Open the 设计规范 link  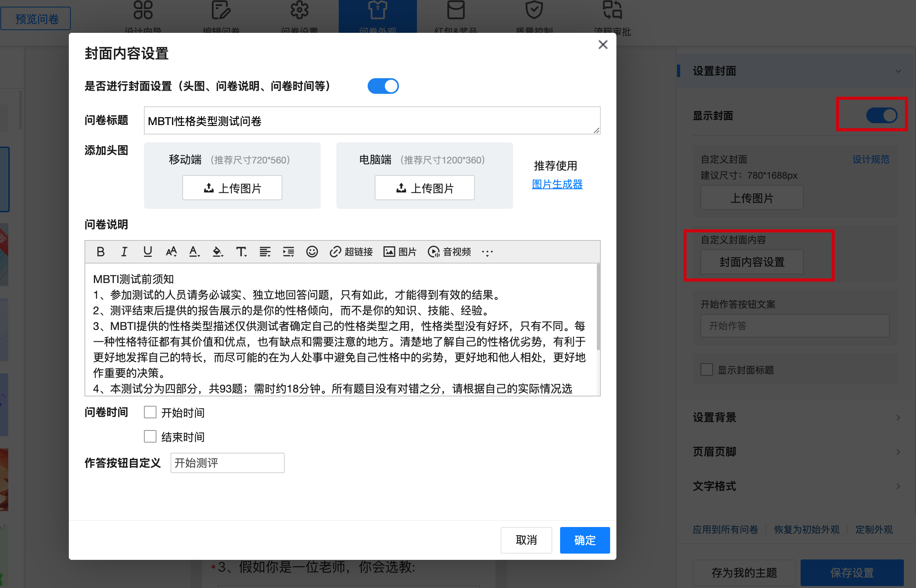(871, 160)
